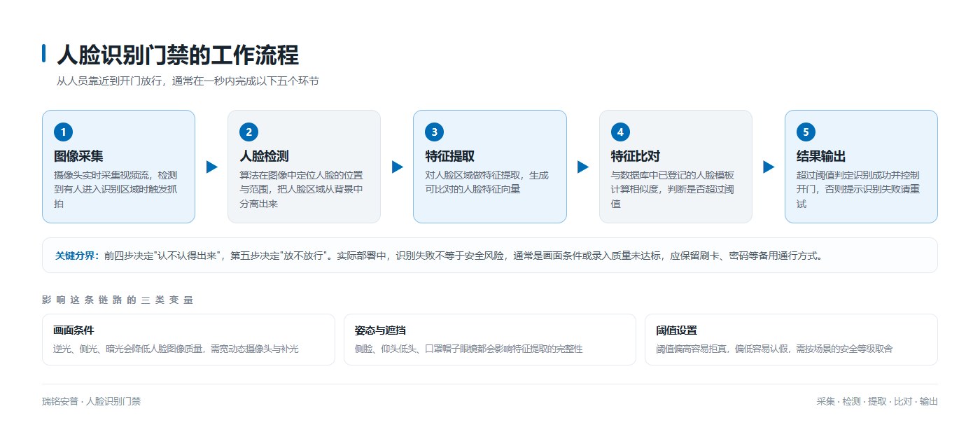The image size is (980, 425).
Task: Click the arrow between 特征比对 and 结果输出
Action: (x=769, y=167)
